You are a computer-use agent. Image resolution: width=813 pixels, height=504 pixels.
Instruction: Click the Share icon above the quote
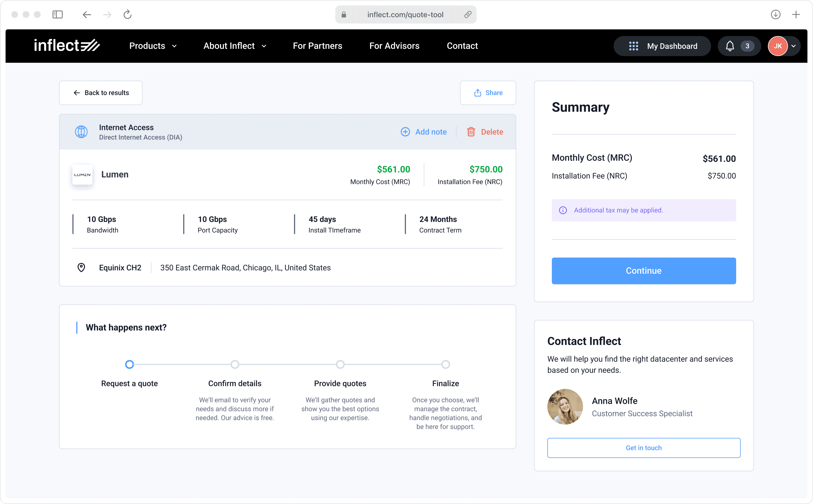click(x=478, y=93)
